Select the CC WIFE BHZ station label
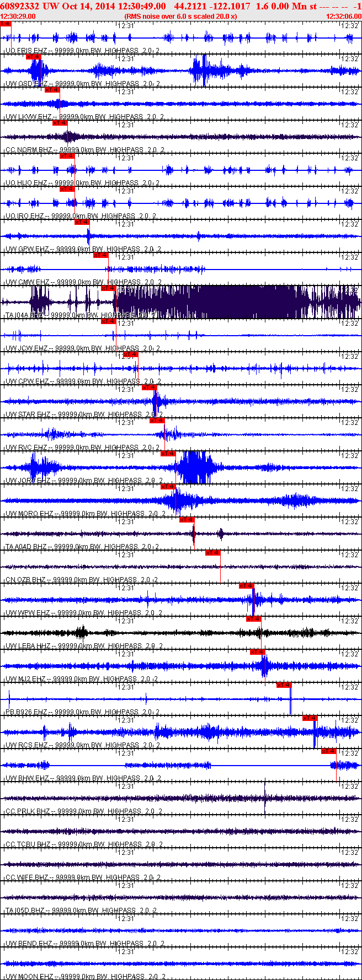The height and width of the screenshot is (980, 362). point(28,877)
